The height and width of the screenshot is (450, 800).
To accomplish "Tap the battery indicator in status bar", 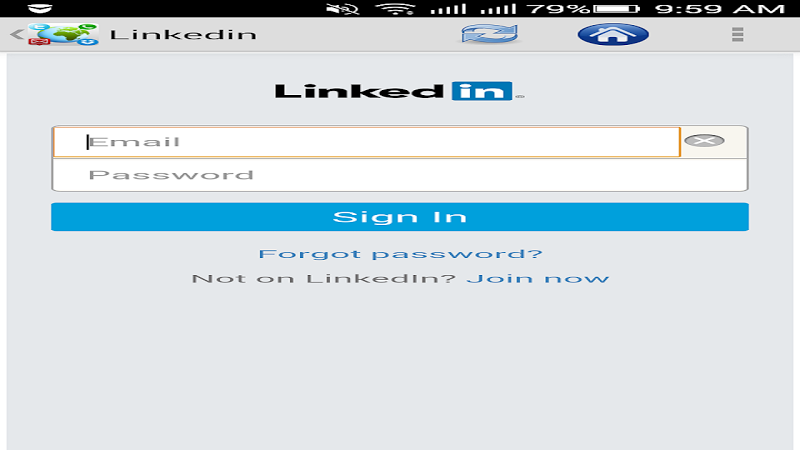I will point(616,9).
